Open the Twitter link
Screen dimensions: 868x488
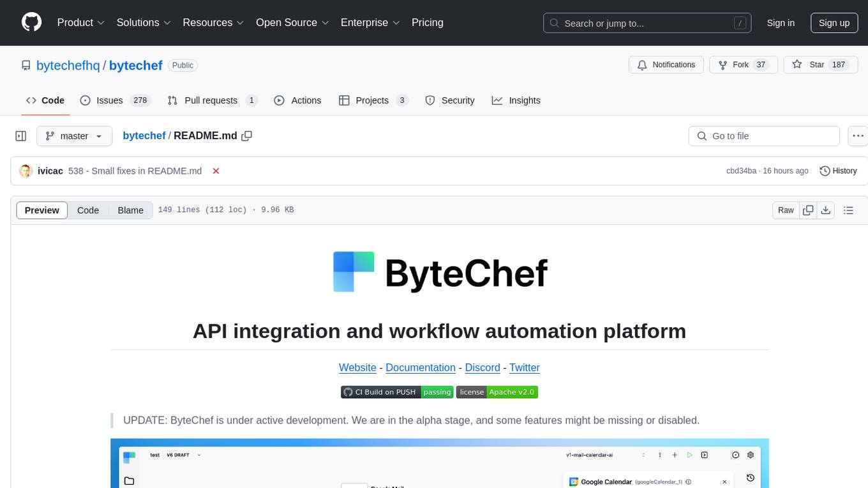tap(525, 368)
